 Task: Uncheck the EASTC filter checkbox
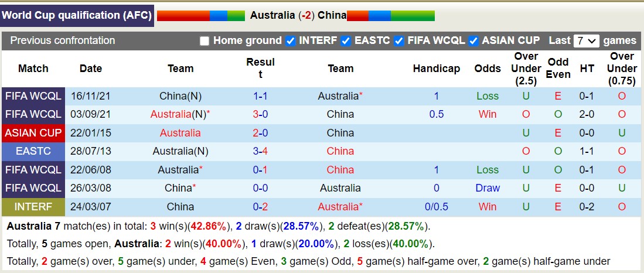(346, 41)
